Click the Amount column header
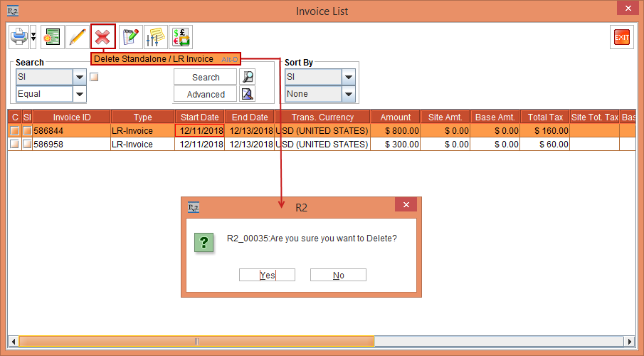Viewport: 644px width, 356px height. coord(396,117)
